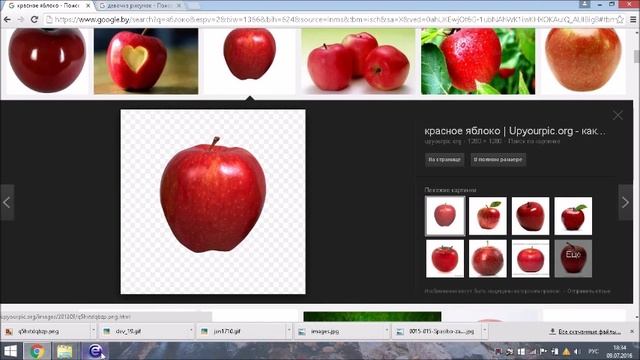The height and width of the screenshot is (360, 640).
Task: Show the previous image with left arrow
Action: 7,202
